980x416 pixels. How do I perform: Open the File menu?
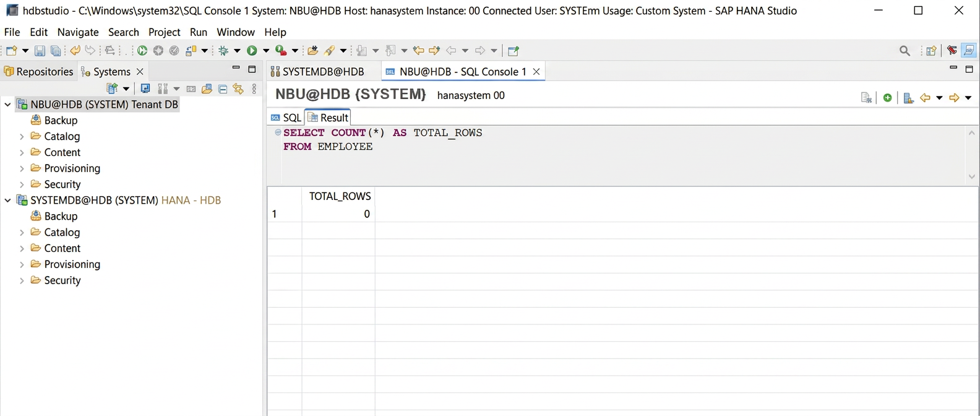click(12, 32)
